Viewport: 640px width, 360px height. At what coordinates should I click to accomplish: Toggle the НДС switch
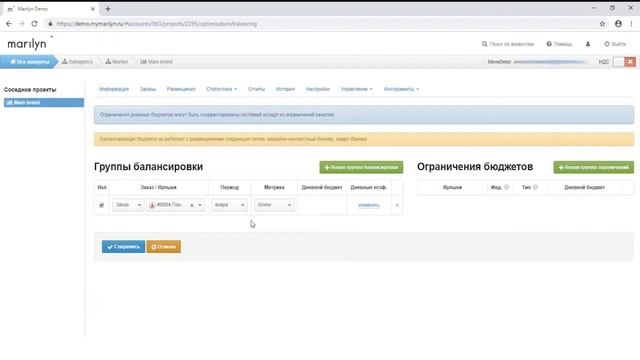(624, 62)
